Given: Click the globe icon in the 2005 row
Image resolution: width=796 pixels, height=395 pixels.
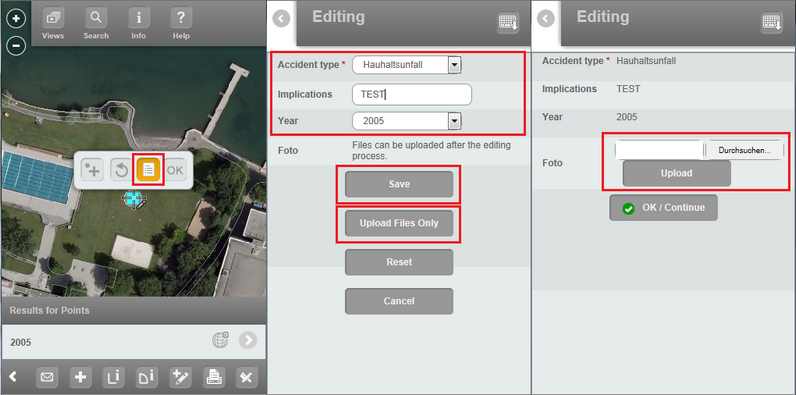Looking at the screenshot, I should tap(220, 340).
